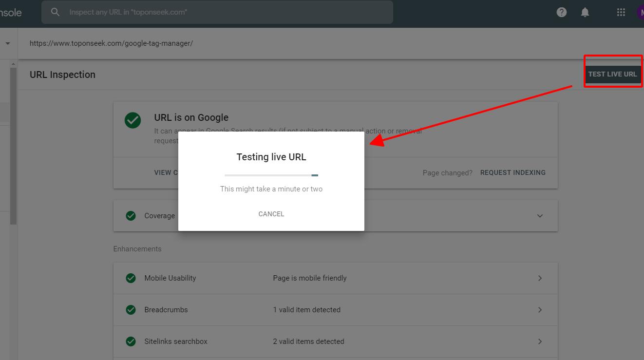Click the green check beside URL is on Google
Screen dimensions: 644x360
(x=133, y=120)
